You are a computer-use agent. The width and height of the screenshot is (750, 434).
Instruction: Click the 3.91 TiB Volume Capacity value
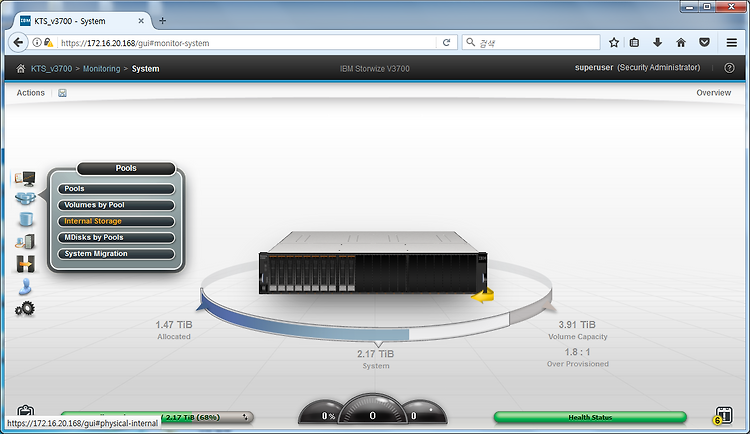pyautogui.click(x=577, y=325)
